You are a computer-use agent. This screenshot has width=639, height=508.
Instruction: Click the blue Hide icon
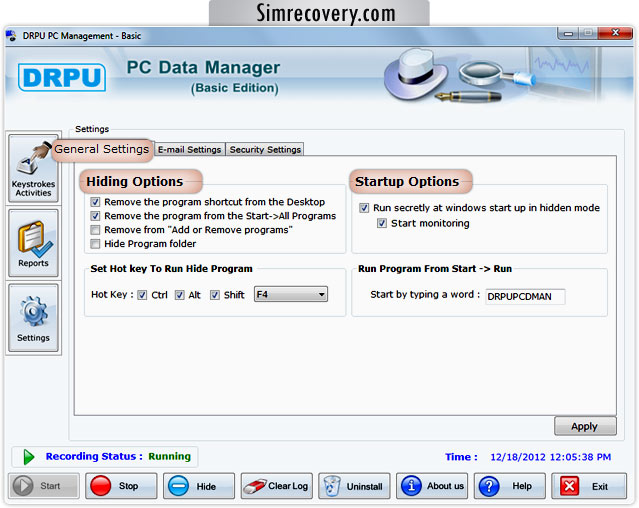tap(178, 486)
